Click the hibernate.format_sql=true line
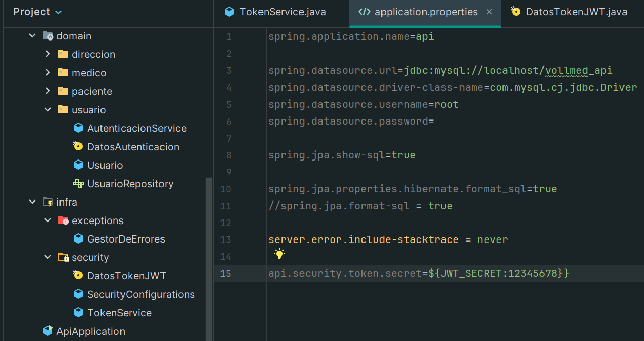 coord(413,189)
